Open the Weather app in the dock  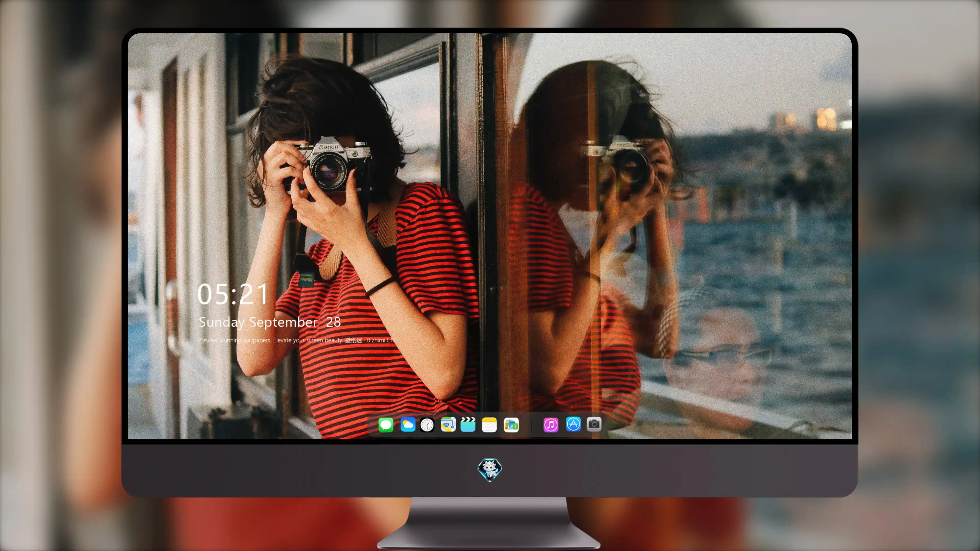coord(408,424)
